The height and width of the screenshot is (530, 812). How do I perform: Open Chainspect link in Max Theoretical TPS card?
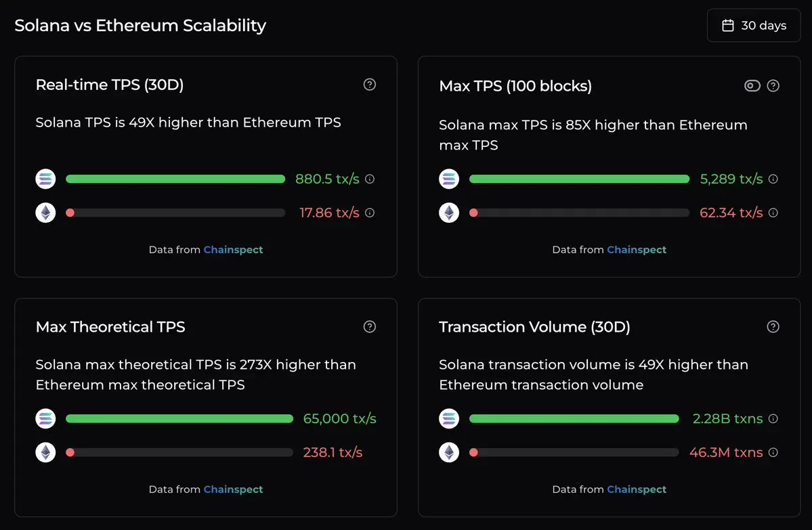click(233, 489)
